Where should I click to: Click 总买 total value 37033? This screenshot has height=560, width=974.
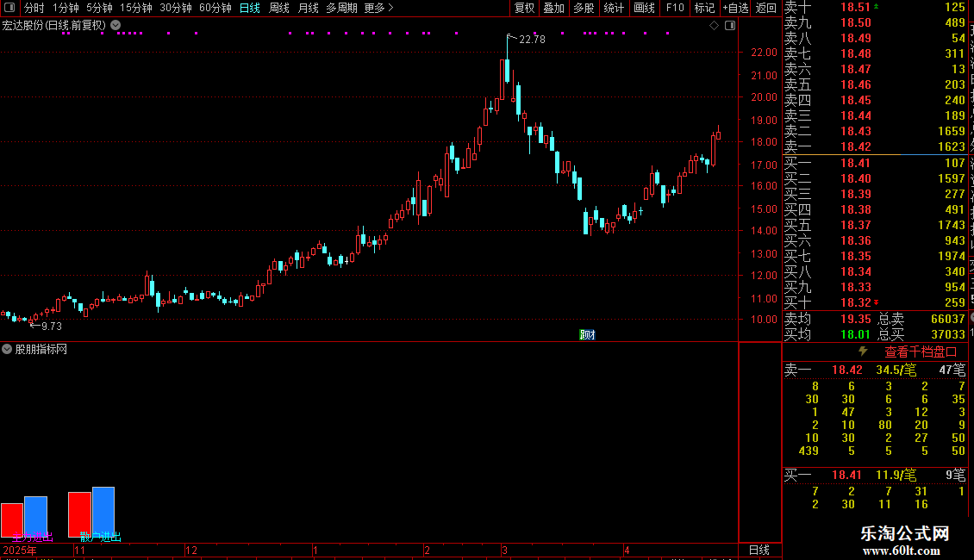948,334
